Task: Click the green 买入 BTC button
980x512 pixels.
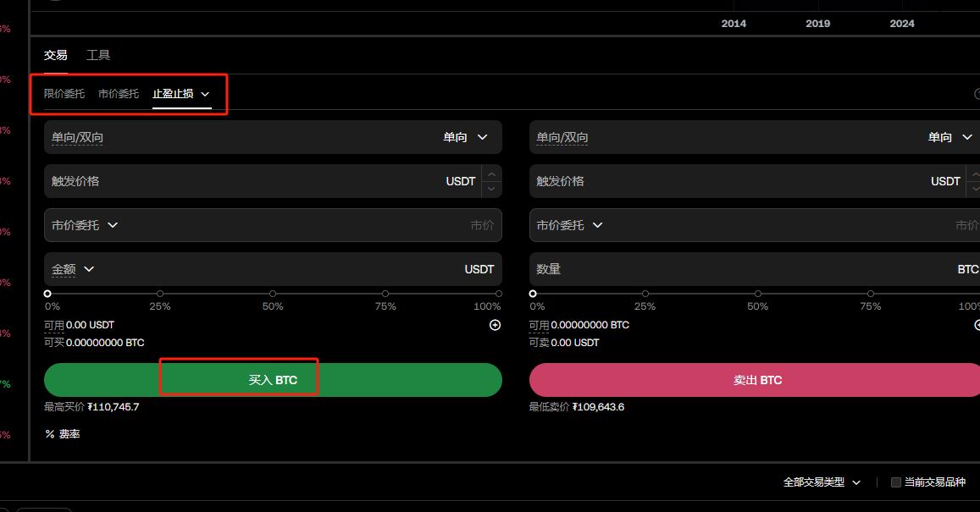Action: pos(273,380)
